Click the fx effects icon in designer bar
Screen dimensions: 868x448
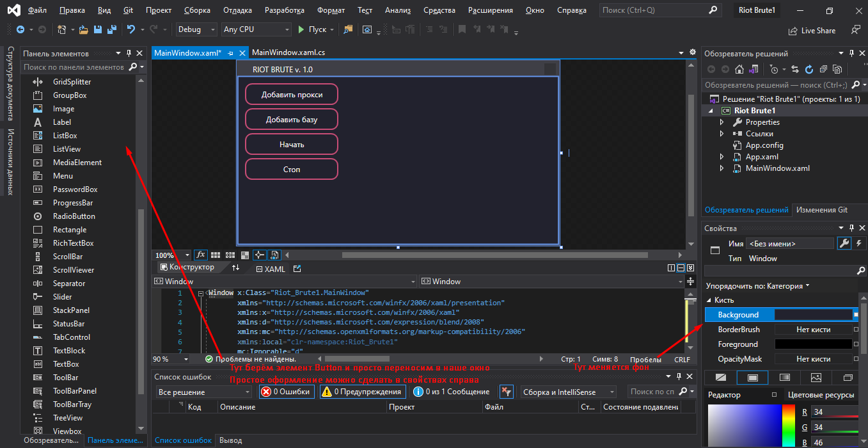pyautogui.click(x=200, y=255)
